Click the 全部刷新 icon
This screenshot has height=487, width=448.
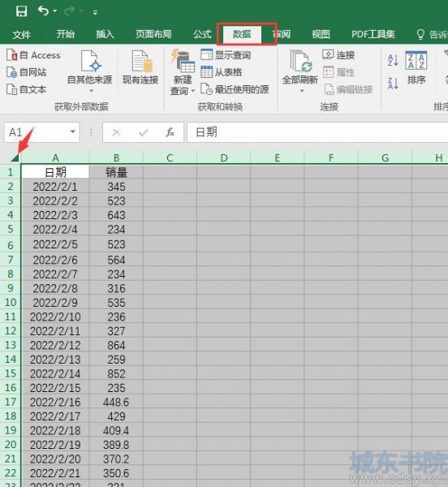pos(300,61)
